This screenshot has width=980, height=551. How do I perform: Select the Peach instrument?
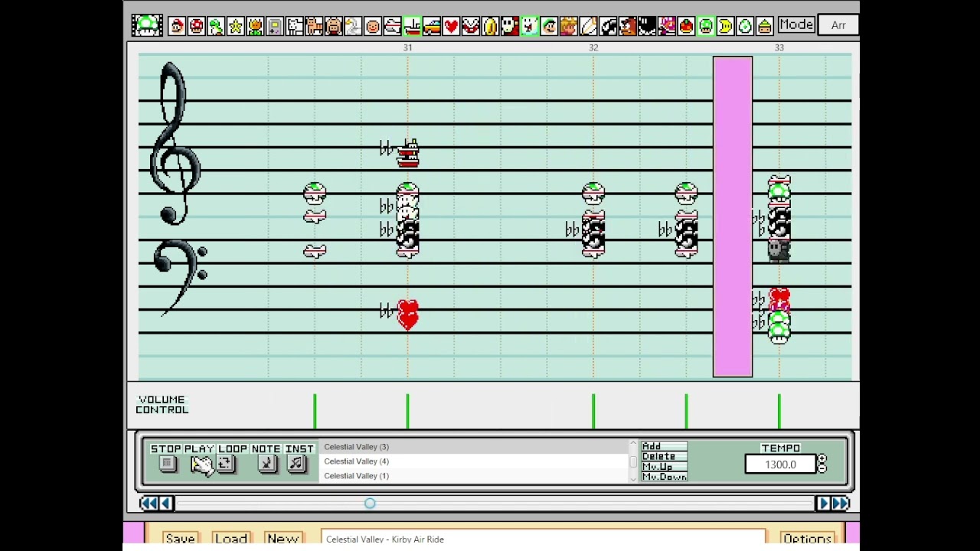[x=569, y=26]
